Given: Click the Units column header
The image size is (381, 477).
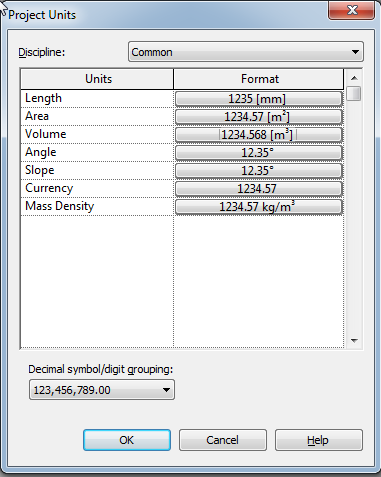Looking at the screenshot, I should coord(97,79).
